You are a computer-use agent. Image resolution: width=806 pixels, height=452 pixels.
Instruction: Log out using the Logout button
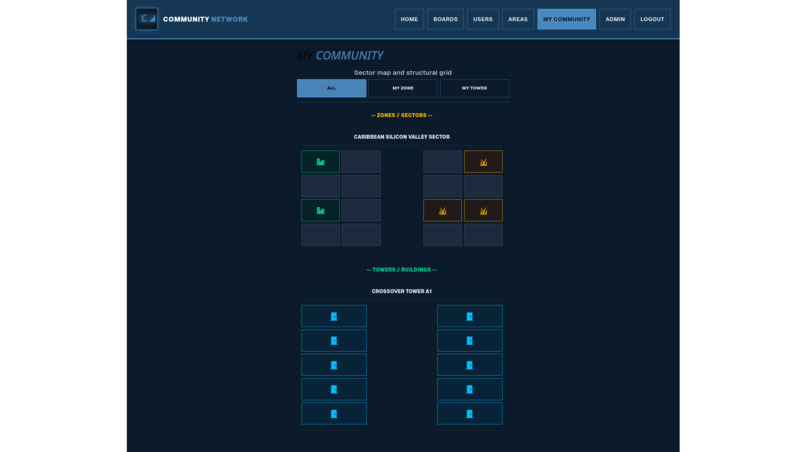tap(652, 19)
